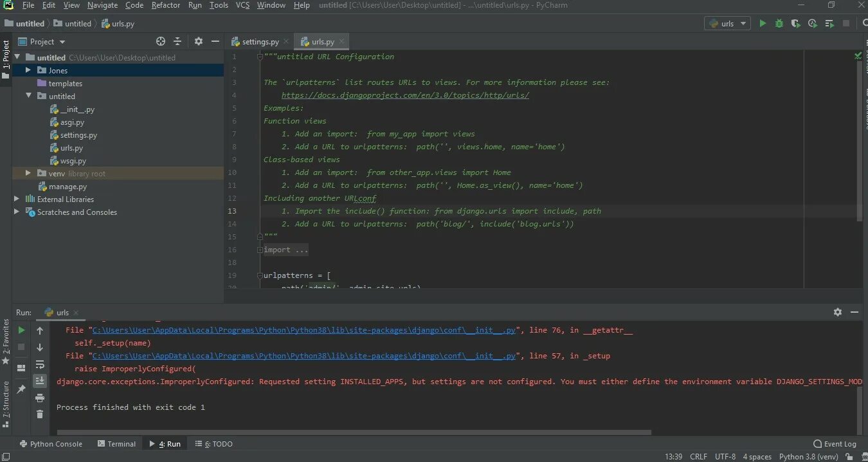The image size is (868, 462).
Task: Click the UTF-8 encoding in status bar
Action: pos(725,457)
